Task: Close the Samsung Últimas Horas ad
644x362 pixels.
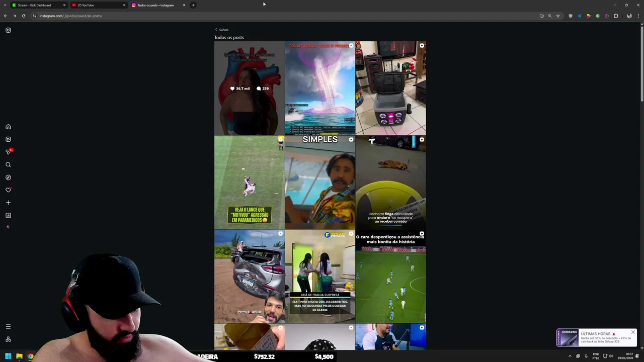Action: click(x=633, y=332)
